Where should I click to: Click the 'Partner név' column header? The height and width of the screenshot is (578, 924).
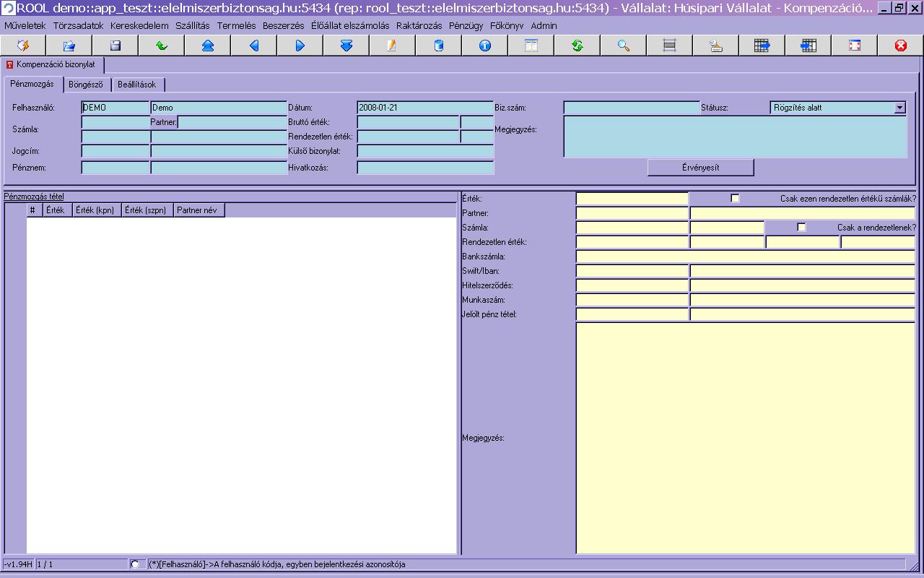pos(199,210)
